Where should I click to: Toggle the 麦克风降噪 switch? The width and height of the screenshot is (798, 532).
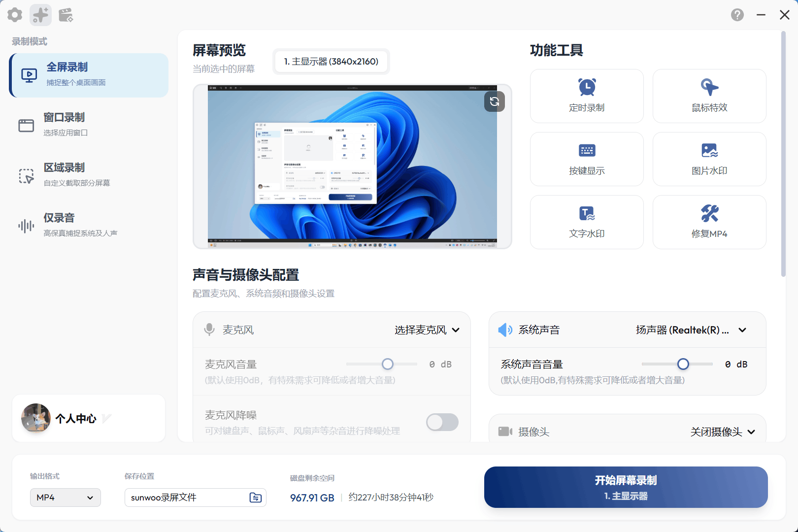tap(442, 422)
